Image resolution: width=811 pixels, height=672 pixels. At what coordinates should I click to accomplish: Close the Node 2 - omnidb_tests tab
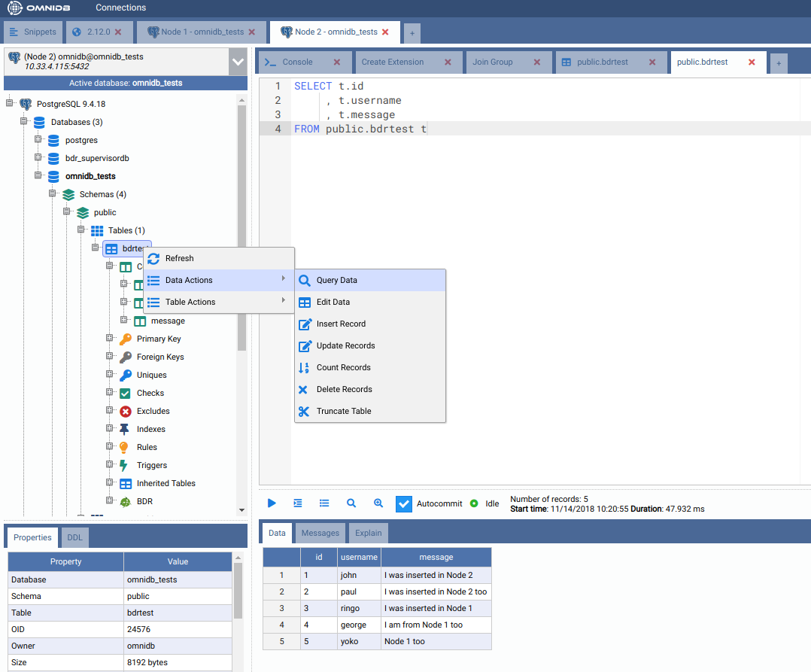coord(386,32)
